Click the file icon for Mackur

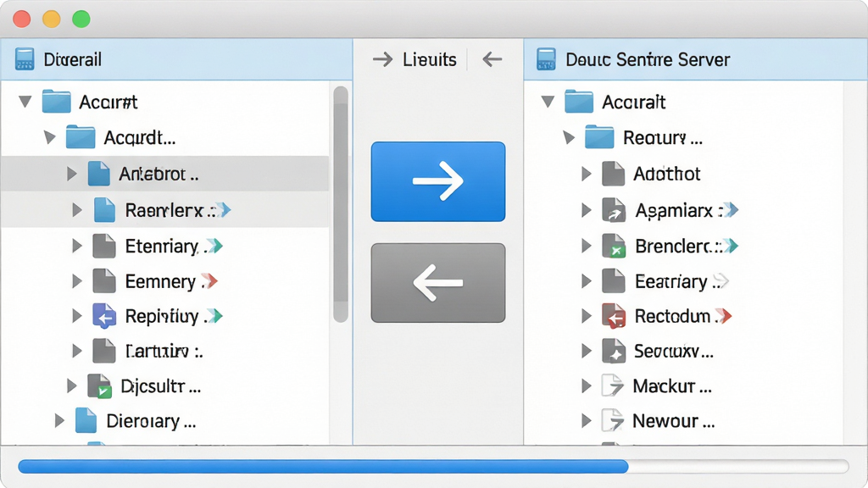click(x=613, y=385)
